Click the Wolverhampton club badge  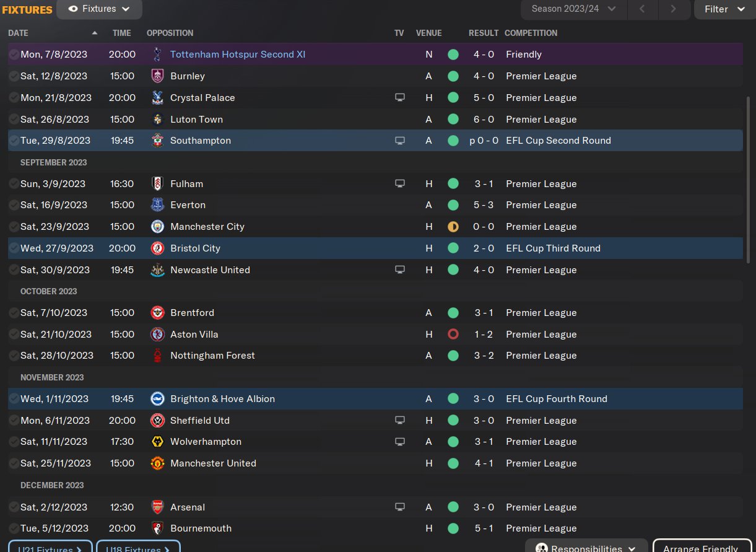[x=157, y=442]
